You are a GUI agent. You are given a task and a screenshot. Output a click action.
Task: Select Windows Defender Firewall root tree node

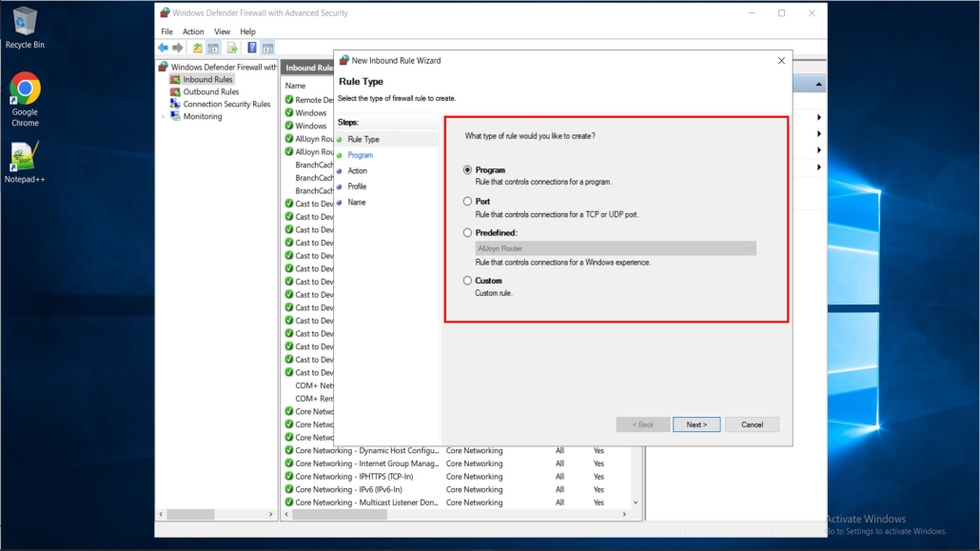click(x=218, y=67)
